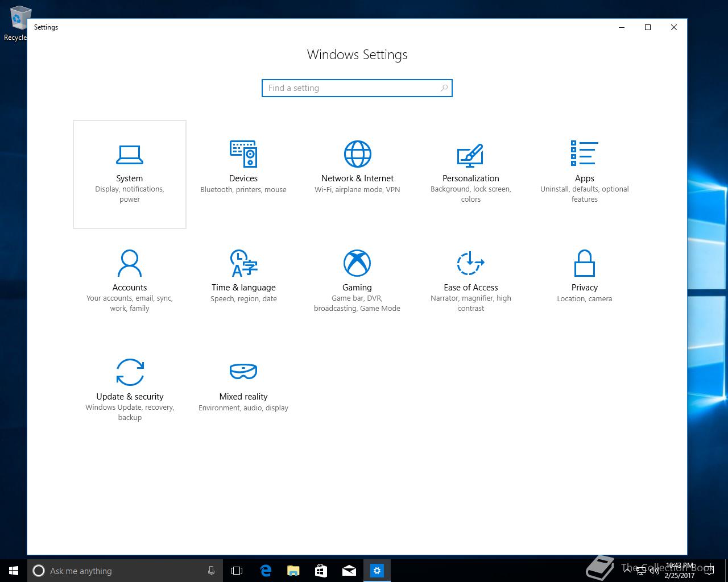
Task: Minimize the Settings window
Action: (x=622, y=27)
